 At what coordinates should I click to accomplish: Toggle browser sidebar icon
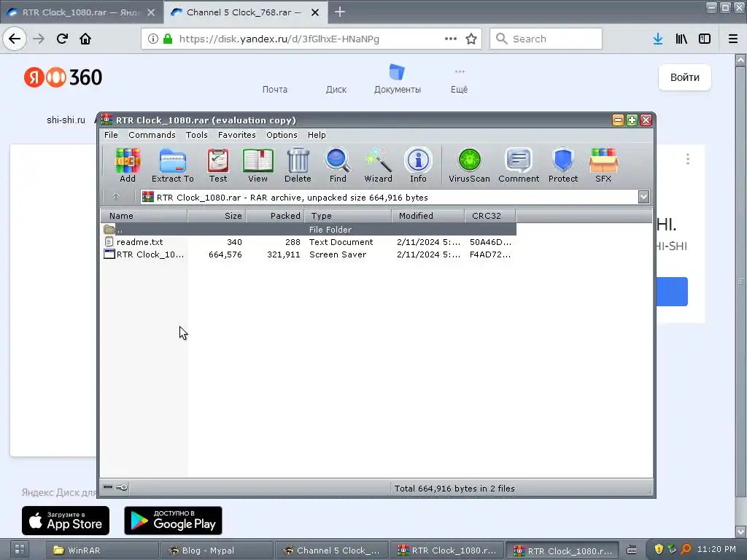(705, 39)
